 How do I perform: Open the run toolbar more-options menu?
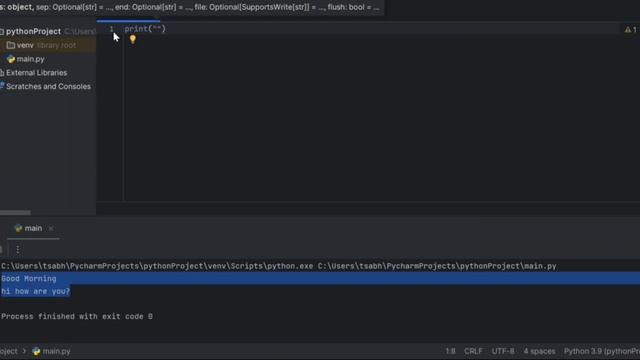18,249
